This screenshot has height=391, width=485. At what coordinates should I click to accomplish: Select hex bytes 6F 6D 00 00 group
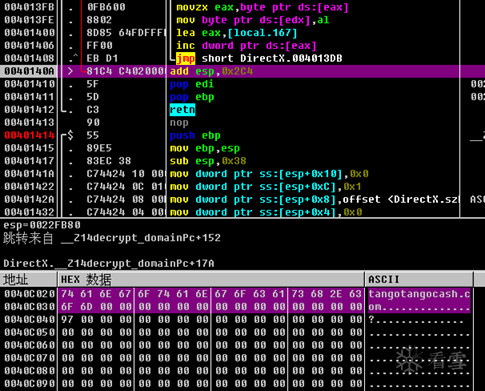point(96,307)
